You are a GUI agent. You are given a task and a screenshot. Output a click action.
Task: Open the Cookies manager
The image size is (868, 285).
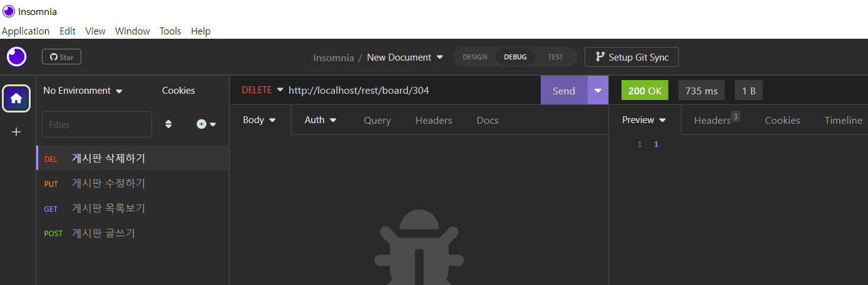178,91
